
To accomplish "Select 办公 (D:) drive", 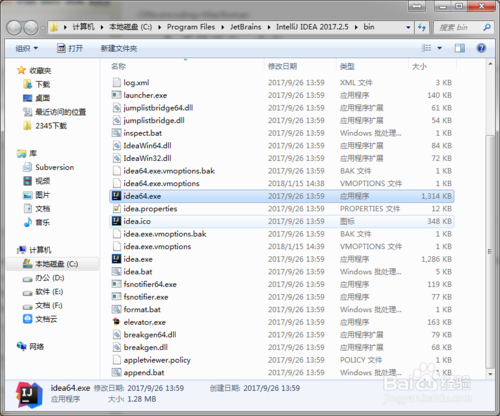I will tap(43, 278).
